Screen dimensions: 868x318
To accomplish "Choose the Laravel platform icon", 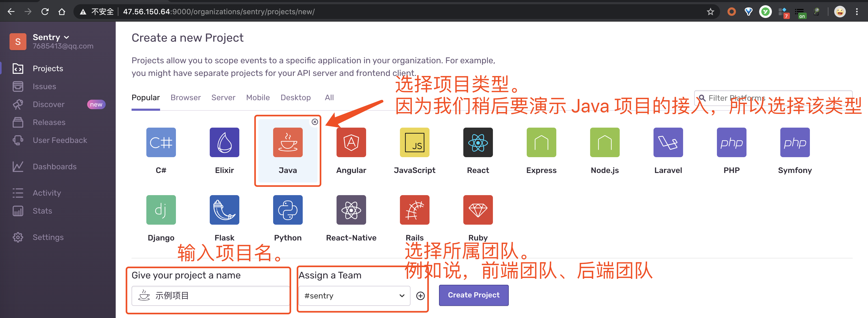I will 668,142.
